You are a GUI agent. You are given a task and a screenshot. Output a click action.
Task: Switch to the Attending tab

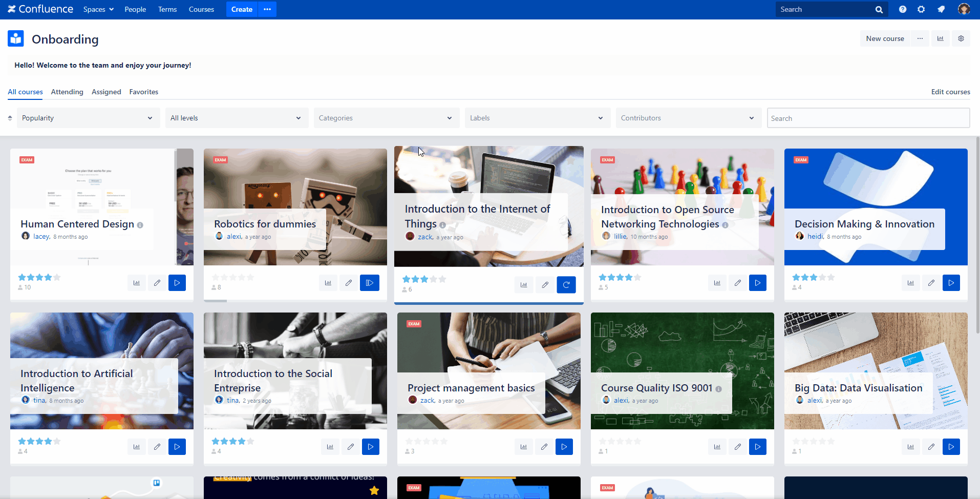click(67, 92)
